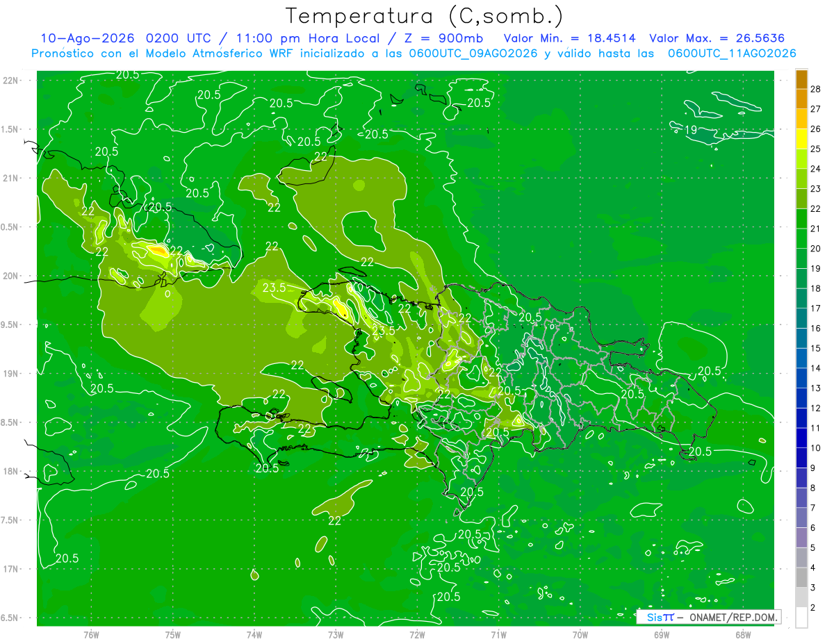Click the "69W" longitude label
Screen dimensions: 834x644
(661, 634)
